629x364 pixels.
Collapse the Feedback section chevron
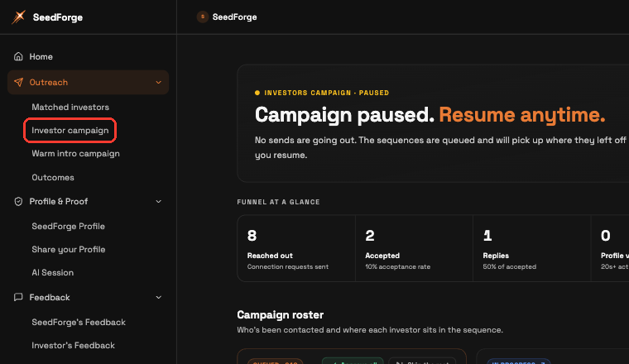click(158, 297)
